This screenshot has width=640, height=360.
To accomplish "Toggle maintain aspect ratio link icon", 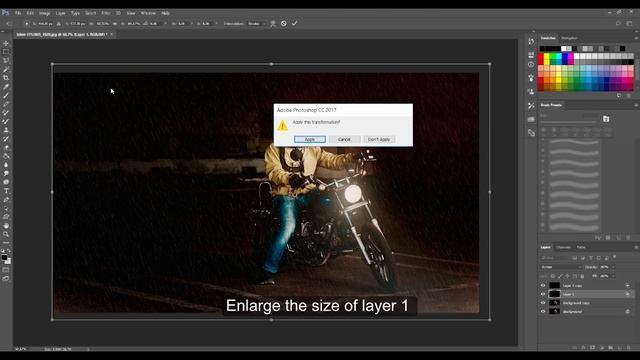I will click(x=115, y=24).
